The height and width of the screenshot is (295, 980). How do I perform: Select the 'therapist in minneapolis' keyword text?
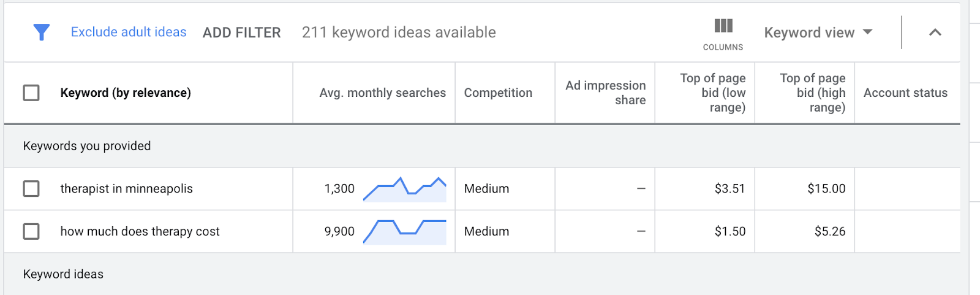(126, 188)
